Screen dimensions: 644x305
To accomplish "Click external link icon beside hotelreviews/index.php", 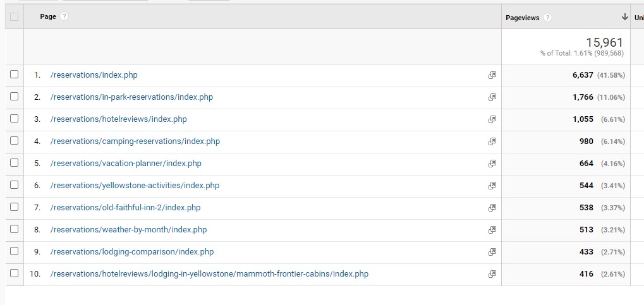I will (x=492, y=119).
